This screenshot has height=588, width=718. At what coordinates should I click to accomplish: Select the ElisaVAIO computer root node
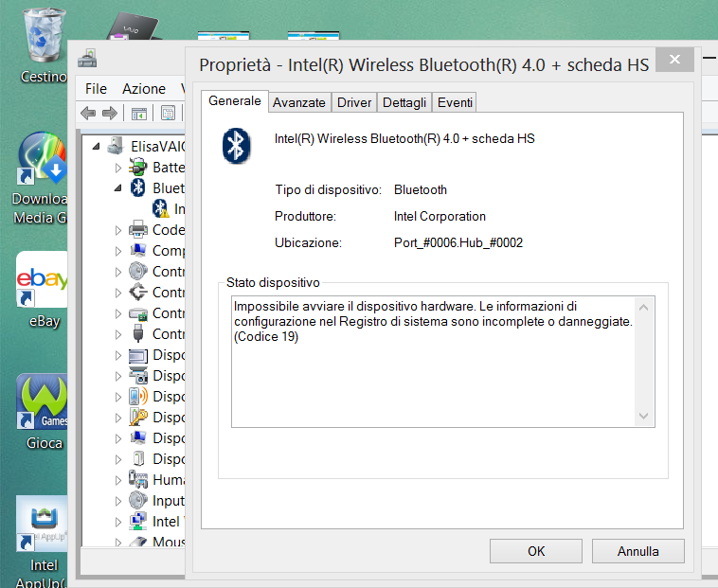click(157, 147)
